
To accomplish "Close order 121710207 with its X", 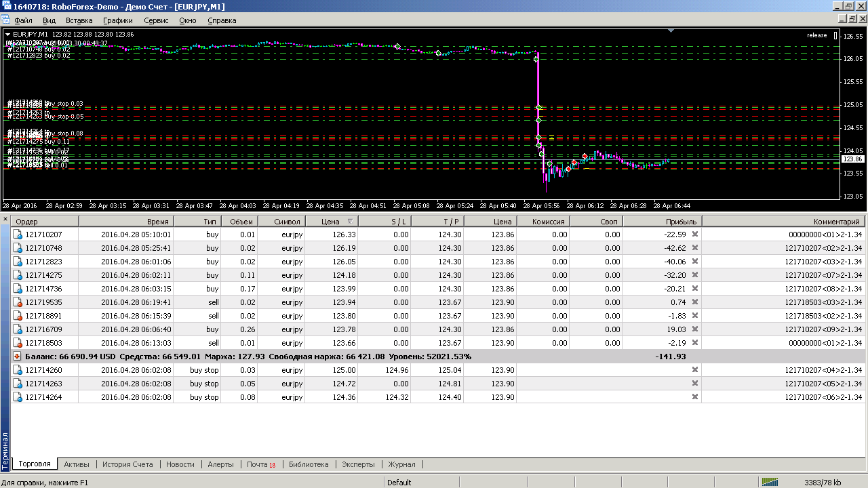I will 695,235.
